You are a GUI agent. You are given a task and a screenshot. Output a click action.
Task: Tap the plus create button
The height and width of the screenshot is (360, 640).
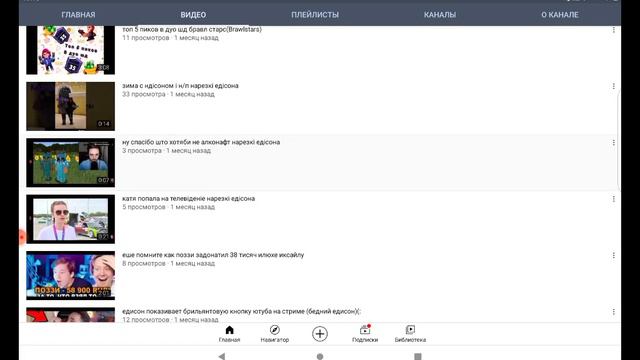tap(320, 334)
